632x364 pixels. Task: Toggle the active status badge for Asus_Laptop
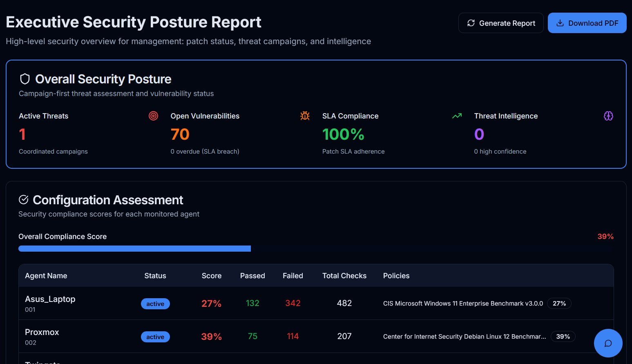click(x=155, y=304)
